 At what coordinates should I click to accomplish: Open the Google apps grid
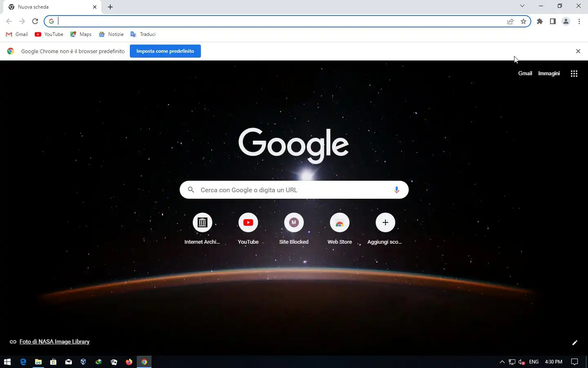point(574,74)
